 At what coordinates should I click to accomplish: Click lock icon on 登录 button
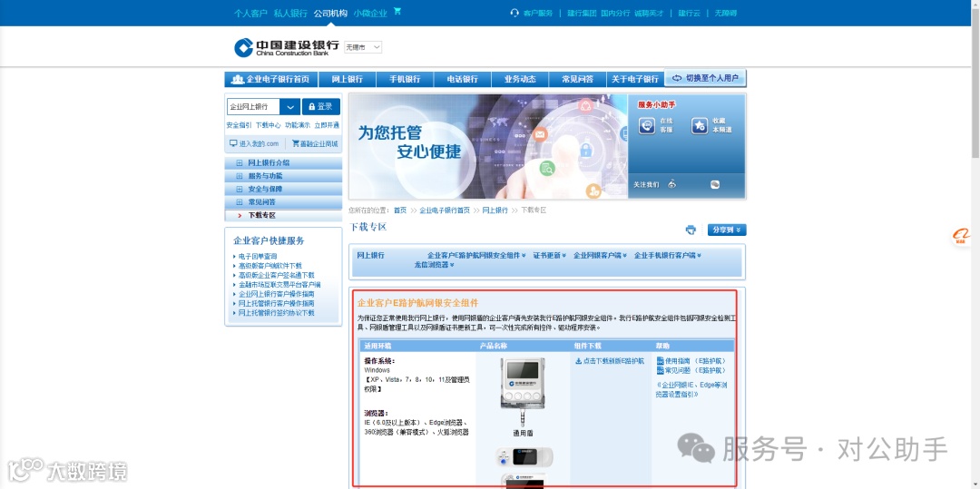coord(312,107)
